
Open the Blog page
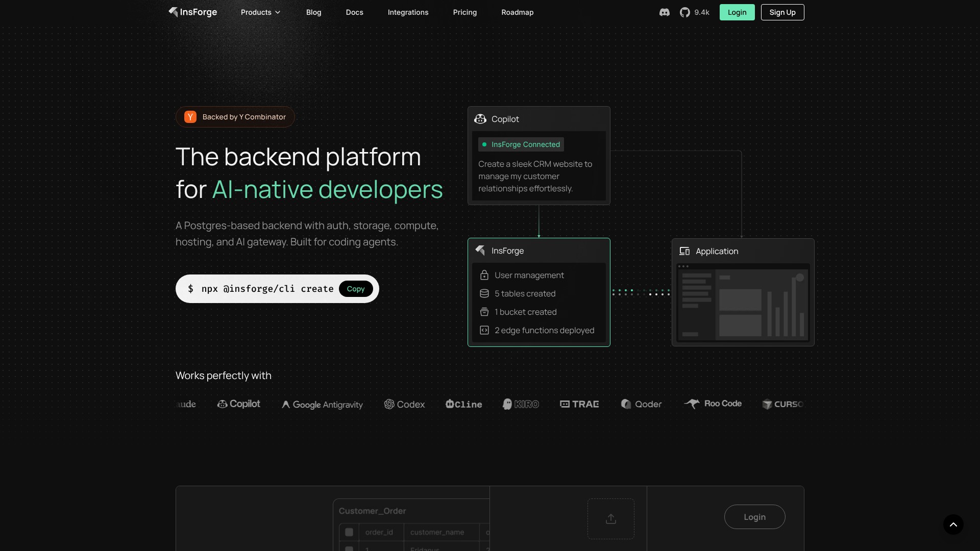tap(314, 12)
